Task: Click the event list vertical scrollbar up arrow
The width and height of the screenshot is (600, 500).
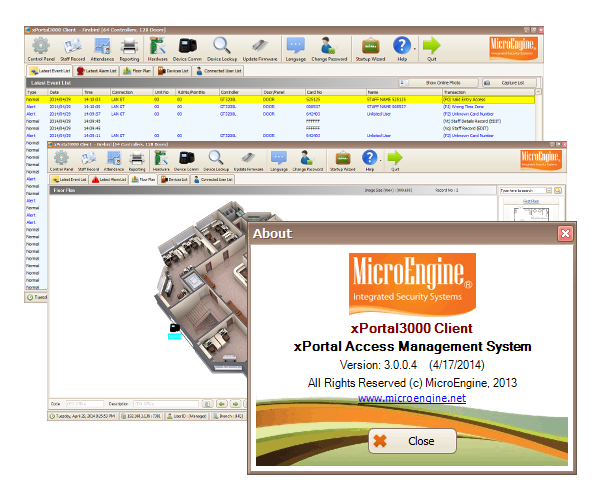Action: click(538, 92)
